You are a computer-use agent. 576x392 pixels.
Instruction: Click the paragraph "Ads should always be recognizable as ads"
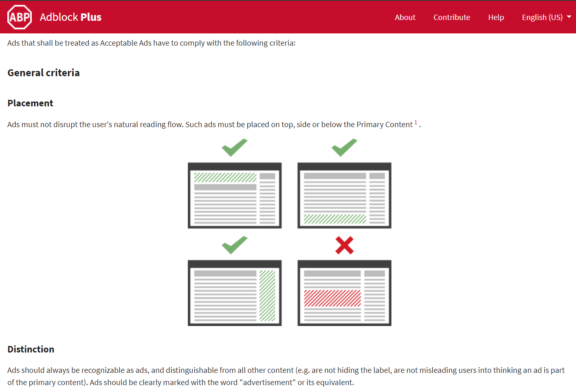click(286, 376)
